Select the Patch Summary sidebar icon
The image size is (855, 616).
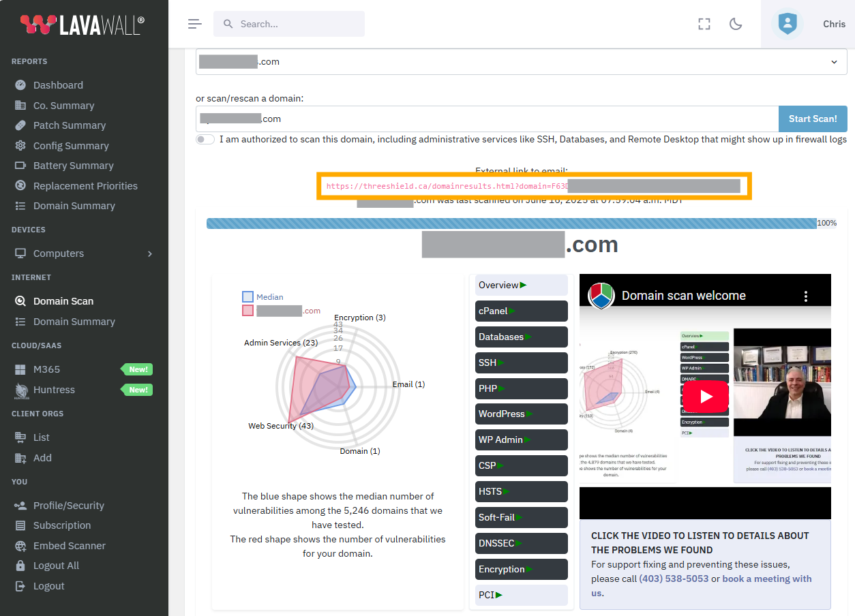(x=20, y=125)
